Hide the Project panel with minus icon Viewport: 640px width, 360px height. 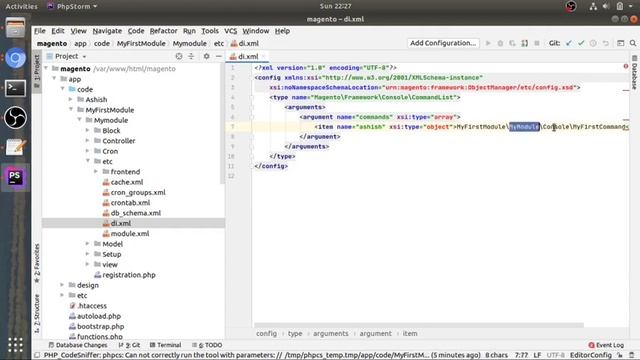[219, 56]
